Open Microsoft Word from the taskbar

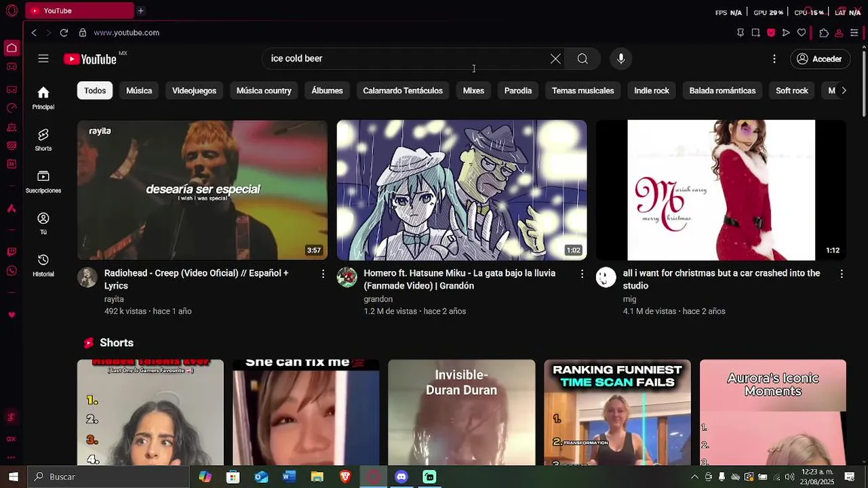[289, 476]
